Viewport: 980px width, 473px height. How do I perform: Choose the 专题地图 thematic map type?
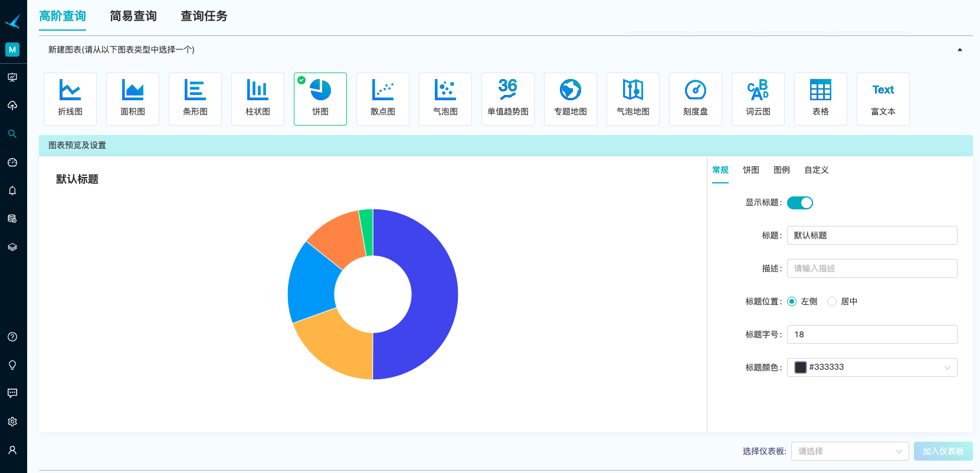pyautogui.click(x=571, y=99)
